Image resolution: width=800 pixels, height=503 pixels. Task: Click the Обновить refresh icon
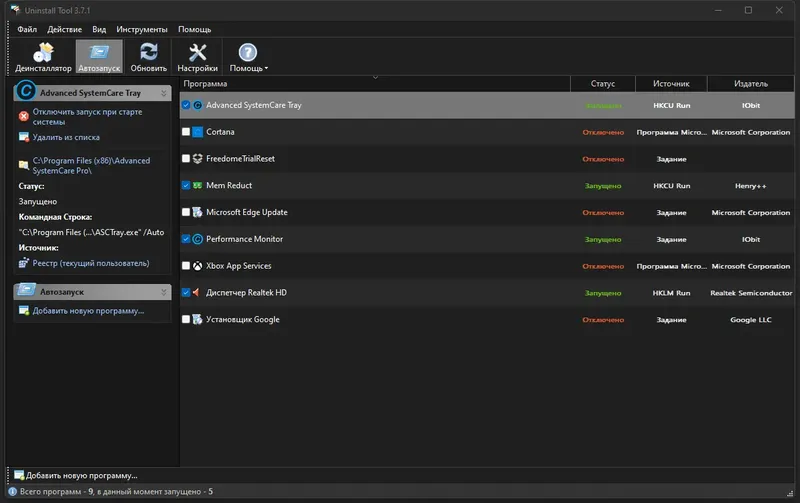coord(148,52)
